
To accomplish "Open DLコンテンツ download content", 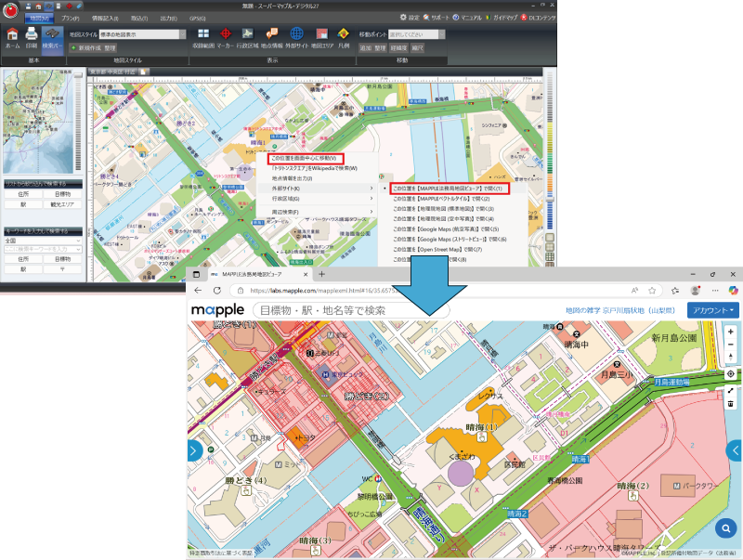I will point(538,17).
